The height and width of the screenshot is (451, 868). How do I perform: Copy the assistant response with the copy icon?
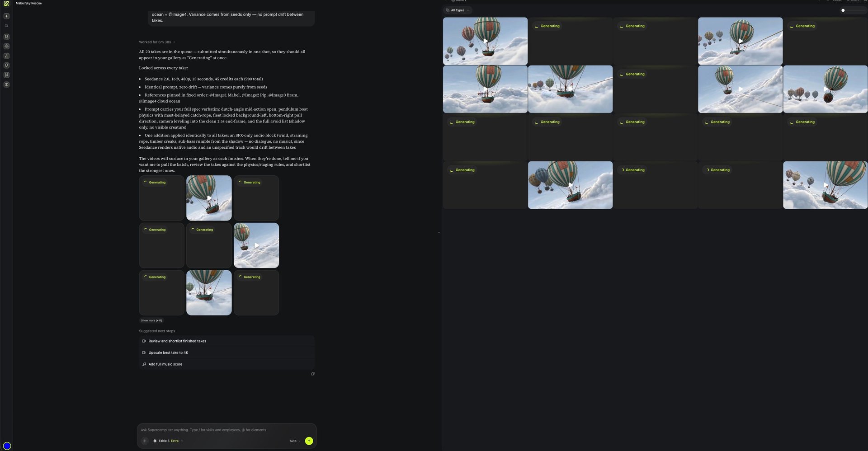(312, 374)
